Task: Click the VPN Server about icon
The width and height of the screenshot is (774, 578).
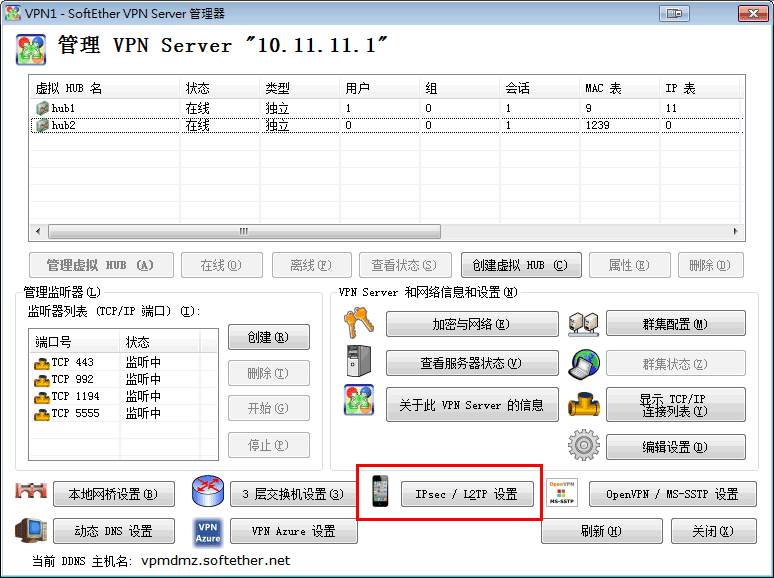Action: point(359,400)
